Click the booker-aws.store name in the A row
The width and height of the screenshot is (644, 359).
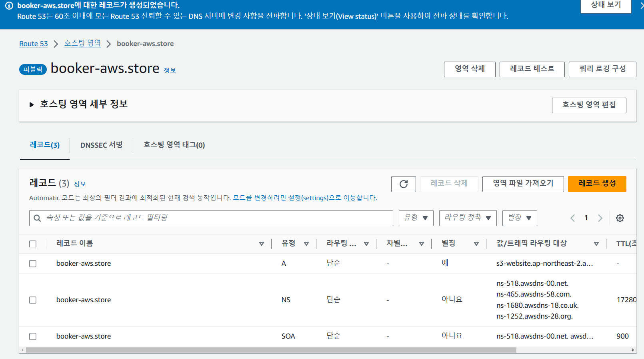coord(84,263)
